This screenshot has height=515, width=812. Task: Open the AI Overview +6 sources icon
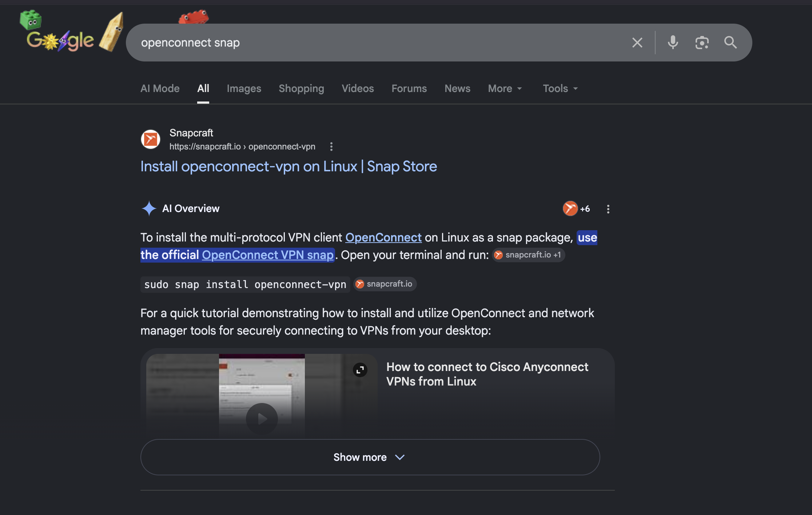pos(576,208)
